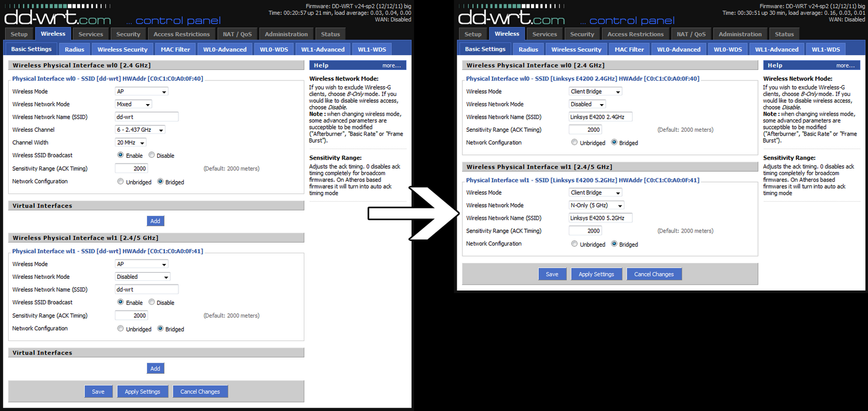This screenshot has height=411, width=868.
Task: Switch to Wireless Security subtab, right panel
Action: coord(576,49)
